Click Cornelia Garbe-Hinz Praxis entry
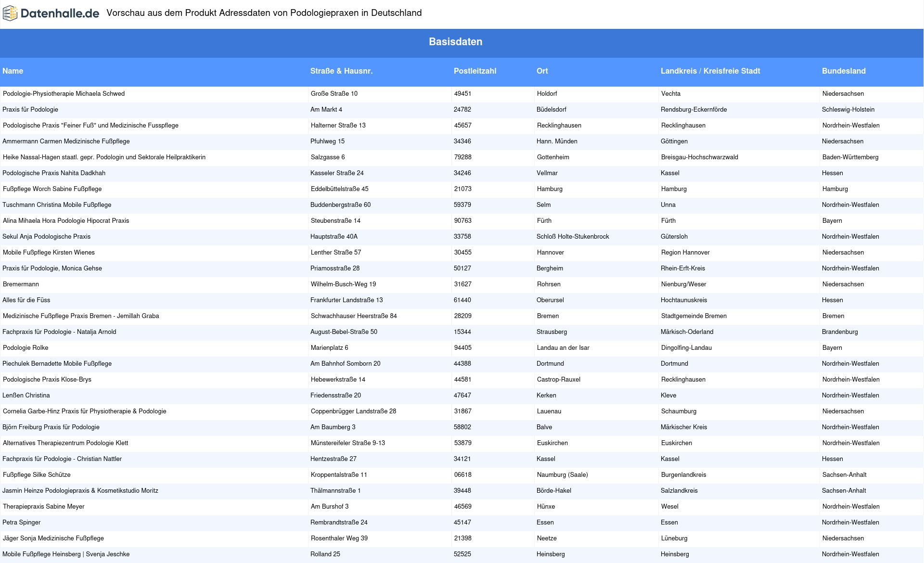 85,411
